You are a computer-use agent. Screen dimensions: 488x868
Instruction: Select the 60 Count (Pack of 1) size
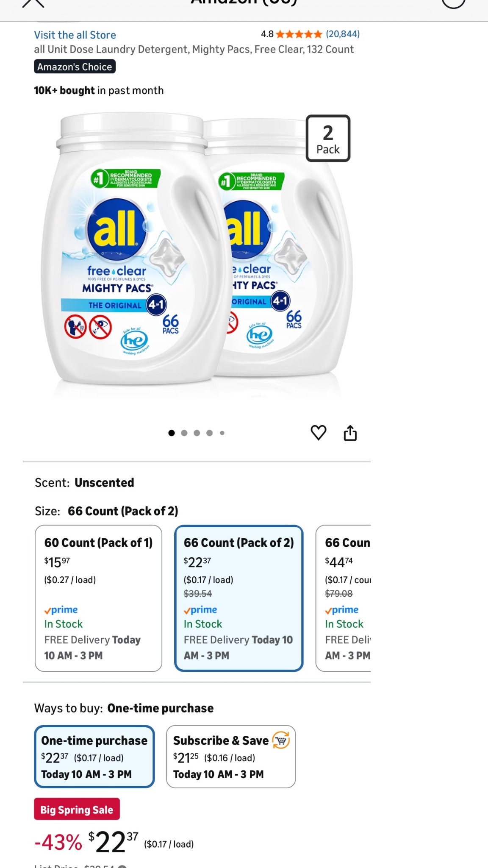(98, 598)
